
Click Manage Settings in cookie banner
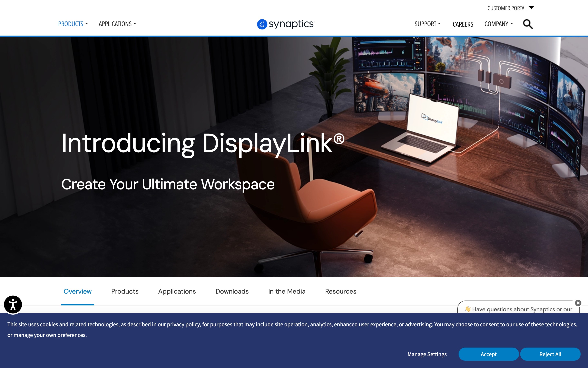pyautogui.click(x=427, y=354)
